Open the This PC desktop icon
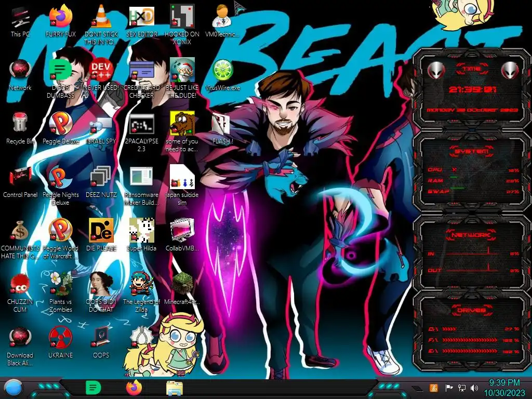Viewport: 532px width, 399px height. pos(20,17)
